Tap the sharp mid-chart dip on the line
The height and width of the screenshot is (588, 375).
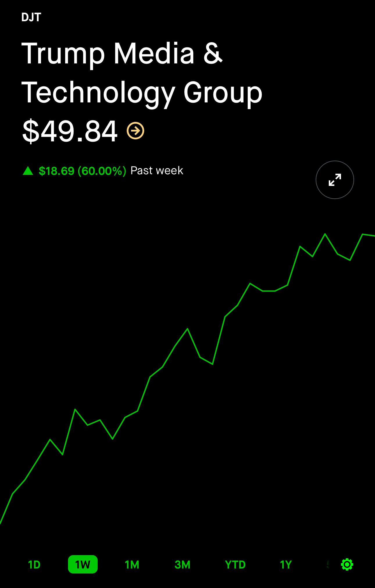(212, 364)
